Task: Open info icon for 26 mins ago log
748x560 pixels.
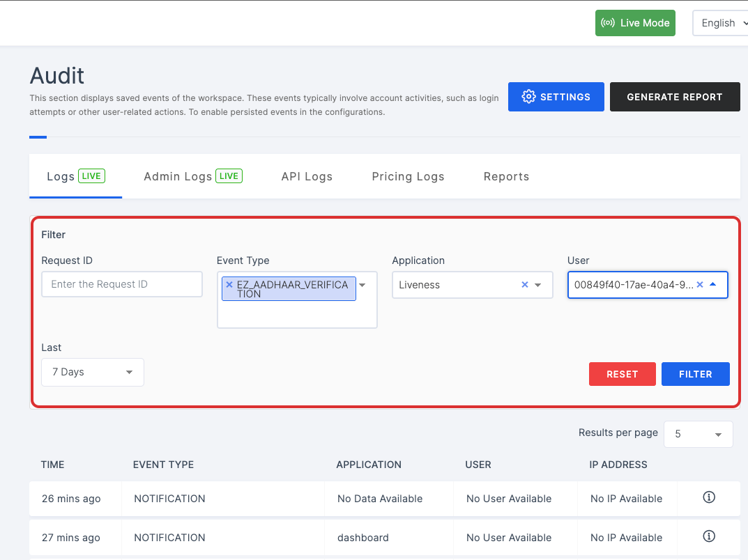Action: 709,497
